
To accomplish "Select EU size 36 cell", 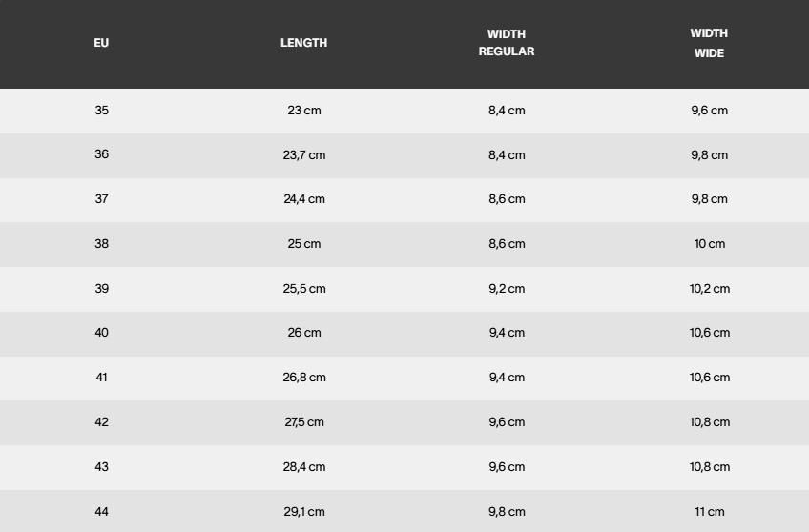I will [x=102, y=154].
